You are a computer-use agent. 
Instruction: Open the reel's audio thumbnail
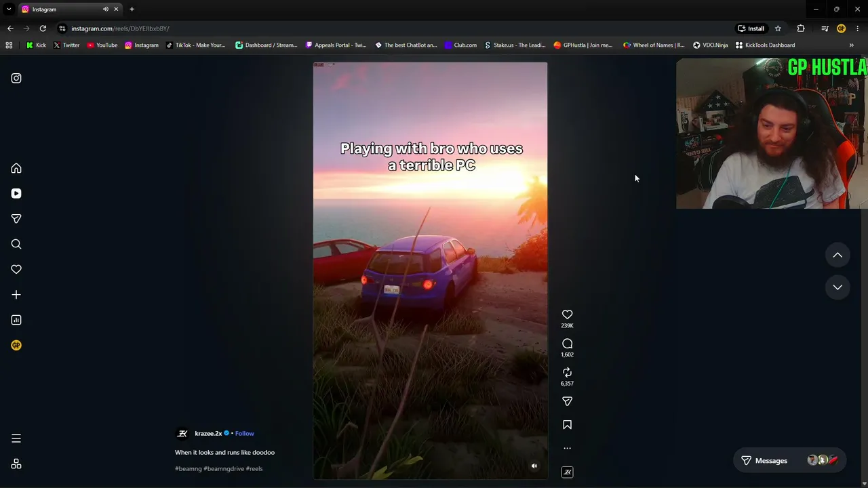[x=568, y=472]
